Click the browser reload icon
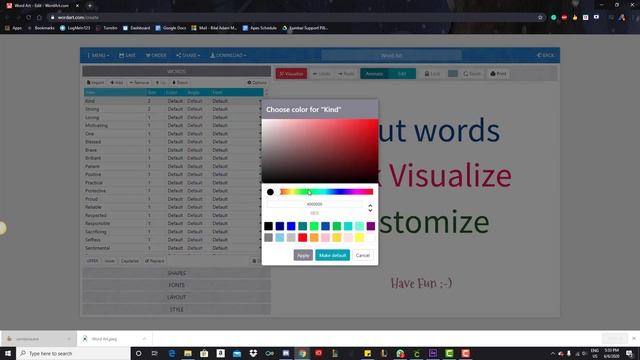The width and height of the screenshot is (640, 360). coord(29,18)
